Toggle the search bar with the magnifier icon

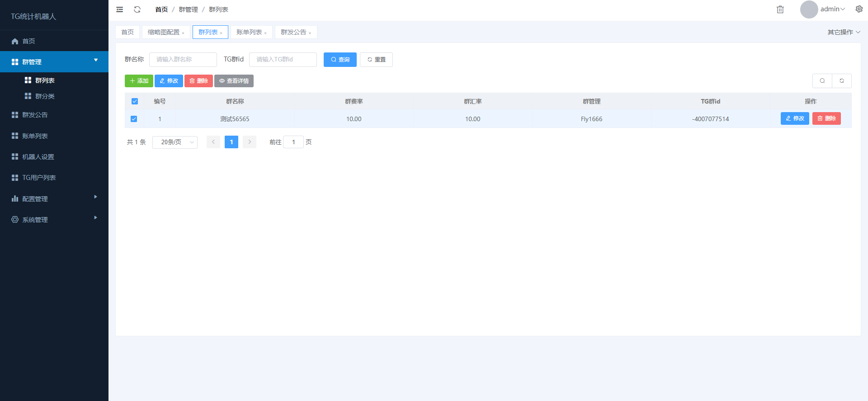click(822, 81)
